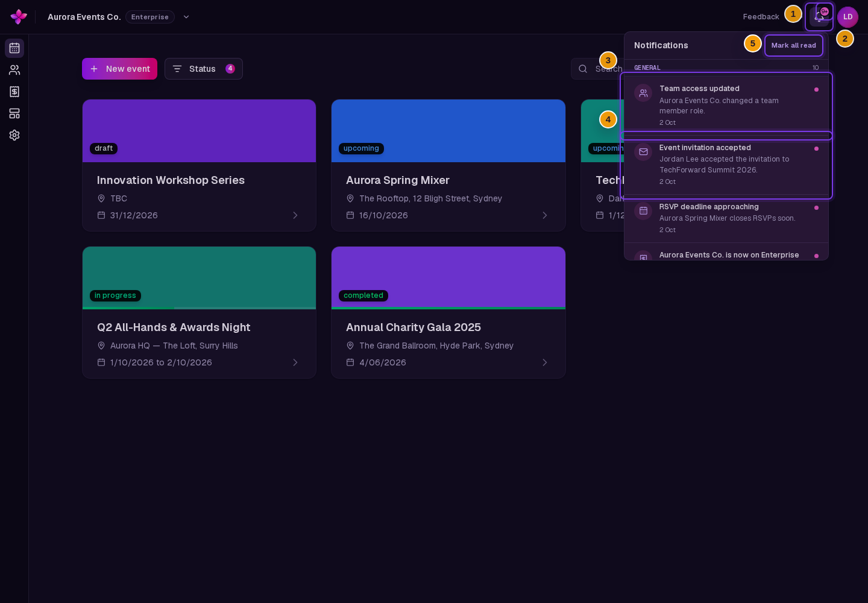Click the Aurora flower logo
The image size is (868, 603).
click(x=19, y=17)
